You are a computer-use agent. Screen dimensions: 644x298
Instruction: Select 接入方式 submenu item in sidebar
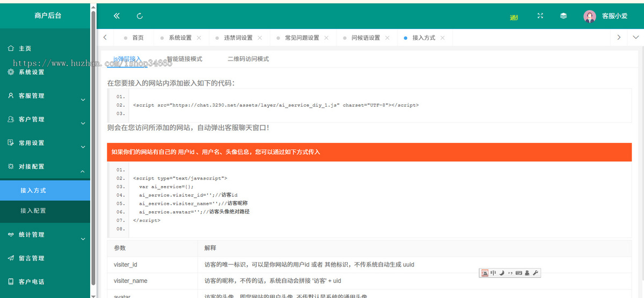coord(45,190)
